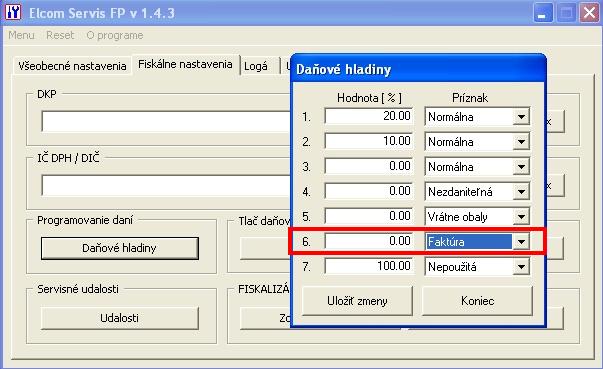Viewport: 603px width, 369px height.
Task: Click the DKP input field
Action: pos(166,121)
